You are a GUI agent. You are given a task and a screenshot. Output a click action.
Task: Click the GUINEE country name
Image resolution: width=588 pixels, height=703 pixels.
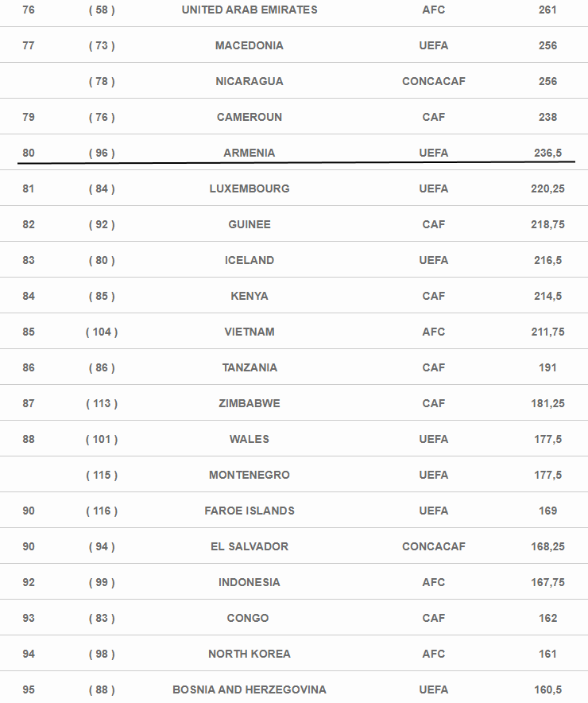(250, 224)
